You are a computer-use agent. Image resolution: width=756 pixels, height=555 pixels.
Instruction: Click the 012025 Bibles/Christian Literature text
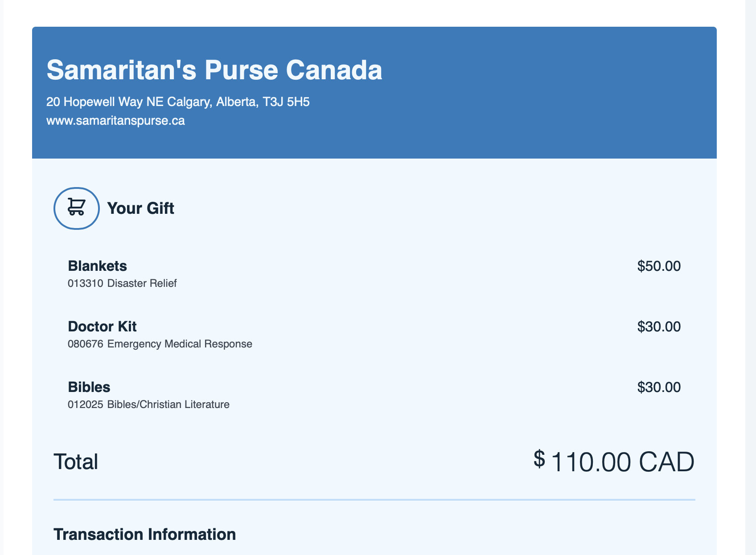tap(148, 404)
